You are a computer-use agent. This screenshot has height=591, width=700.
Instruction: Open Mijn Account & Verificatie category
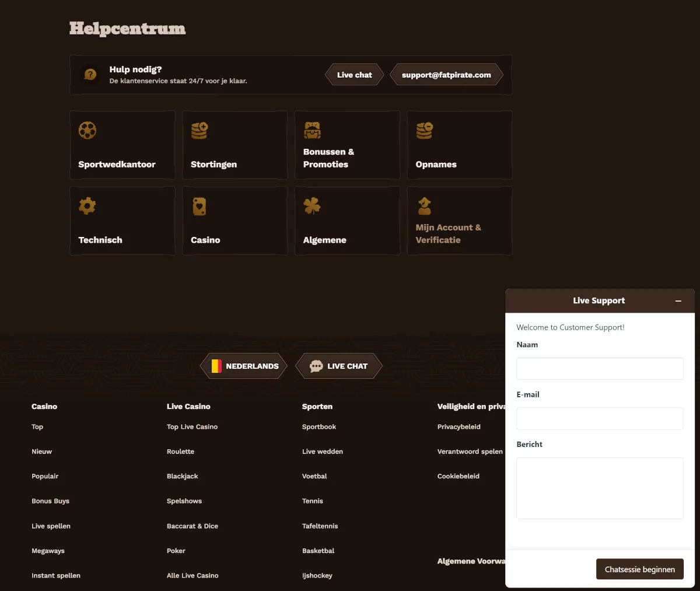pos(460,221)
